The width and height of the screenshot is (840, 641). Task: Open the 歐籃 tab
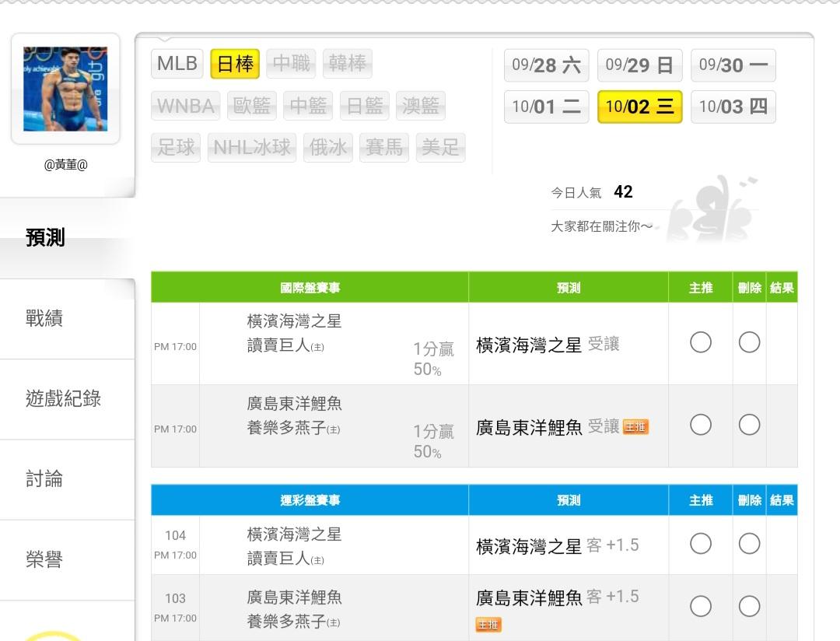pos(252,106)
